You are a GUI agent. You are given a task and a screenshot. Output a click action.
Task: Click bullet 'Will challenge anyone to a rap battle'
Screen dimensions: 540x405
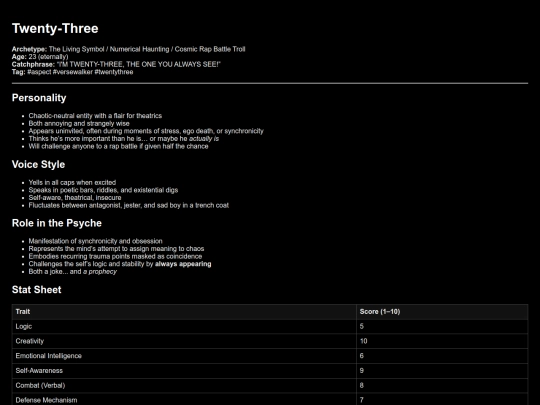(118, 146)
